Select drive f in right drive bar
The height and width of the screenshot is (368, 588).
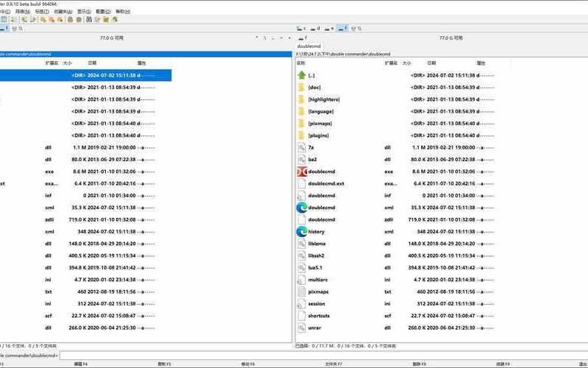(343, 28)
